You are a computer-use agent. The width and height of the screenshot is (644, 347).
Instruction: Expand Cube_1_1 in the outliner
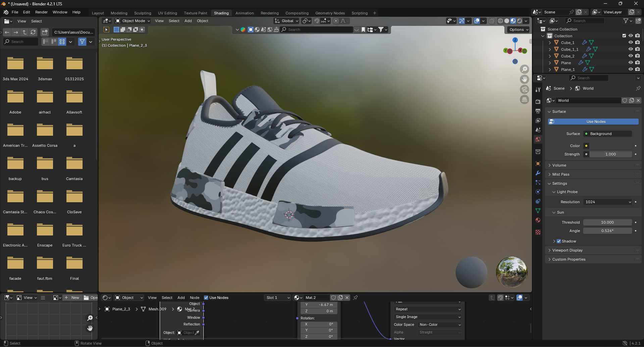click(x=550, y=49)
